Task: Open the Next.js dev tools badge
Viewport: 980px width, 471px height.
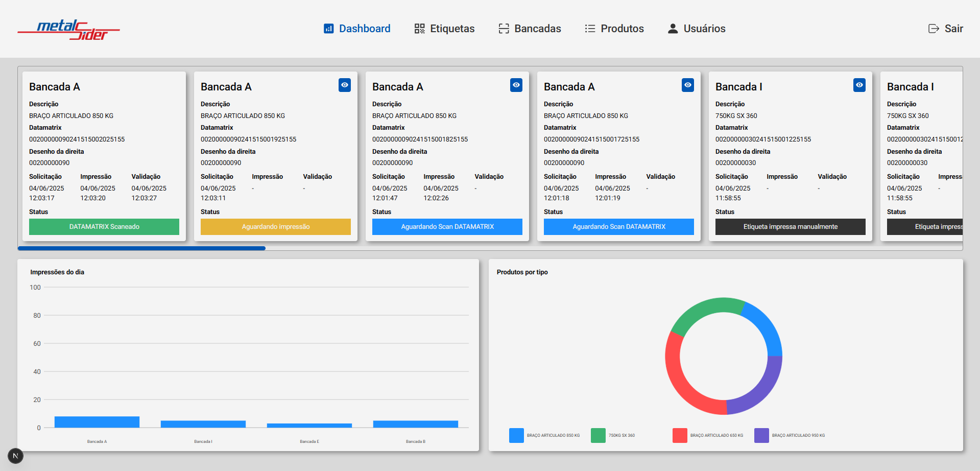Action: [x=15, y=456]
